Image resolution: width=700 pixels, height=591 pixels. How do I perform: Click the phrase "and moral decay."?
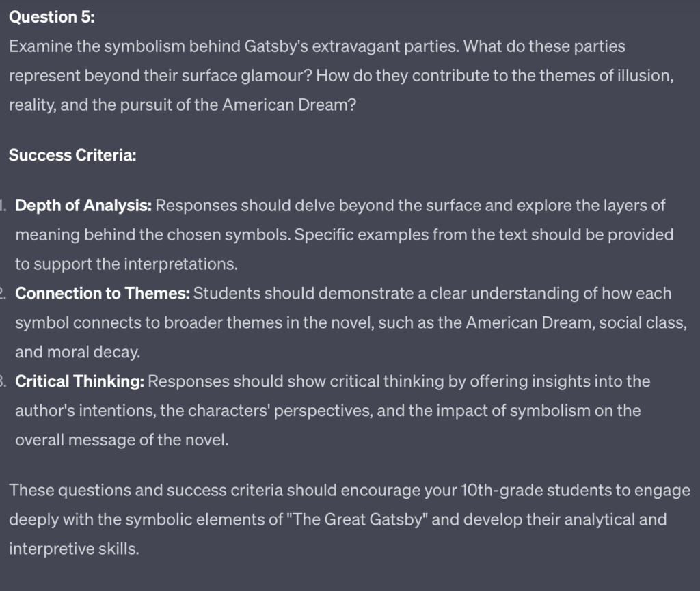[78, 352]
